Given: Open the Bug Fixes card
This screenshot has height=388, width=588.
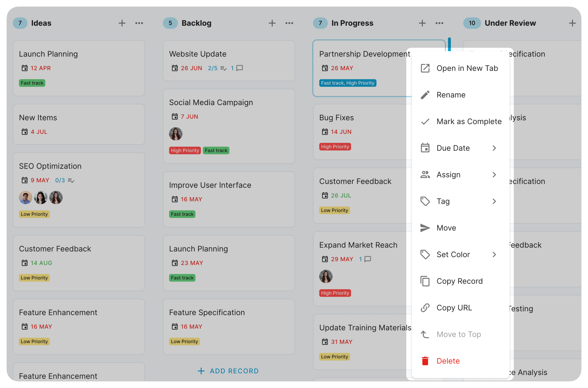Looking at the screenshot, I should coord(362,132).
